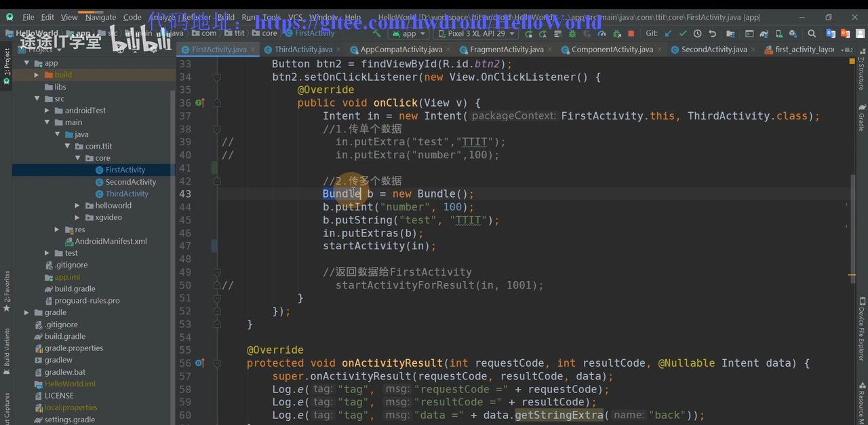Click line 47 startActivity(in) code
Image resolution: width=868 pixels, height=425 pixels.
point(379,246)
